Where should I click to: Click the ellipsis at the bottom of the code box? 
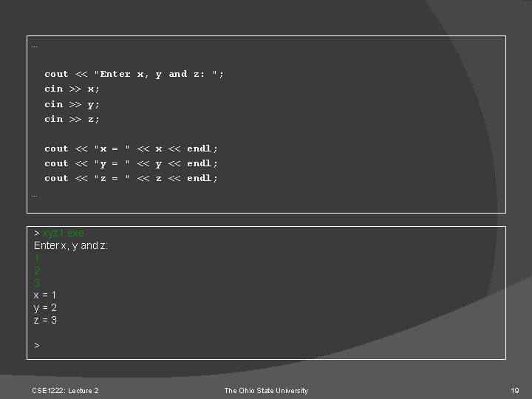pyautogui.click(x=34, y=196)
